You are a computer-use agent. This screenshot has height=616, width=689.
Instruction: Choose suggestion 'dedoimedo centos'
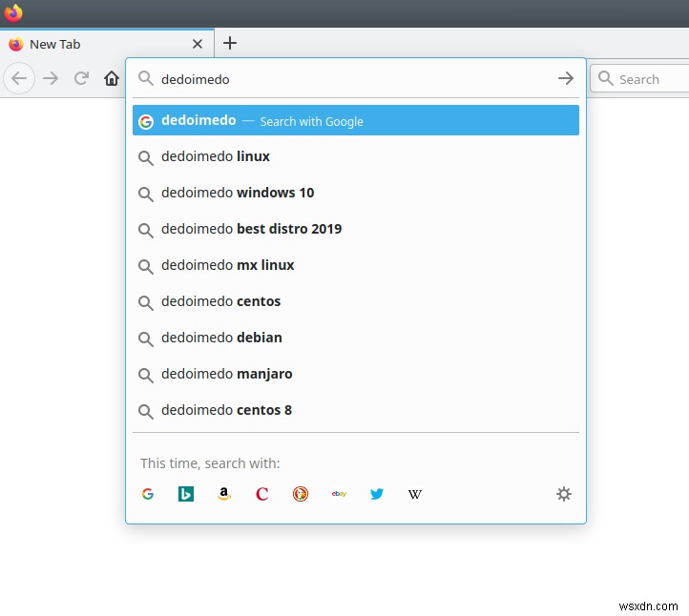[x=356, y=301]
